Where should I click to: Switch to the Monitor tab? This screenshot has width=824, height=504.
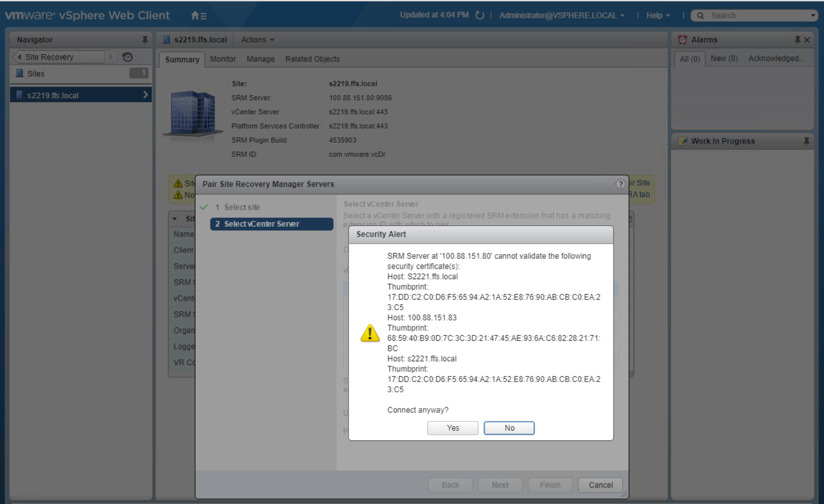click(223, 59)
